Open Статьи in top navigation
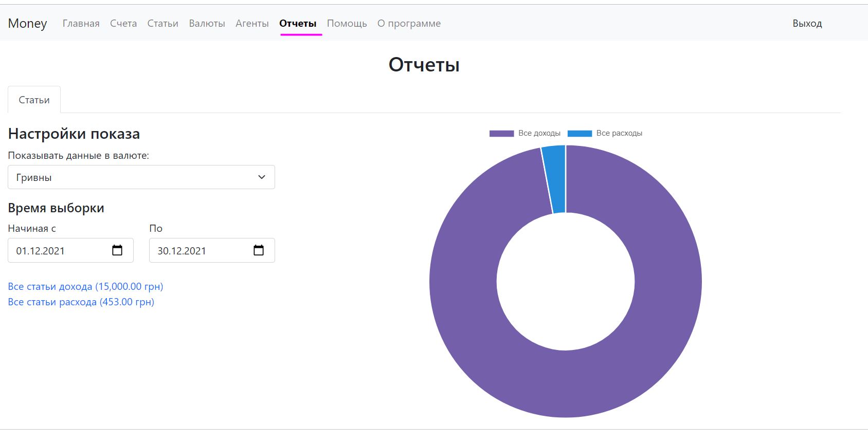The height and width of the screenshot is (442, 868). tap(162, 24)
